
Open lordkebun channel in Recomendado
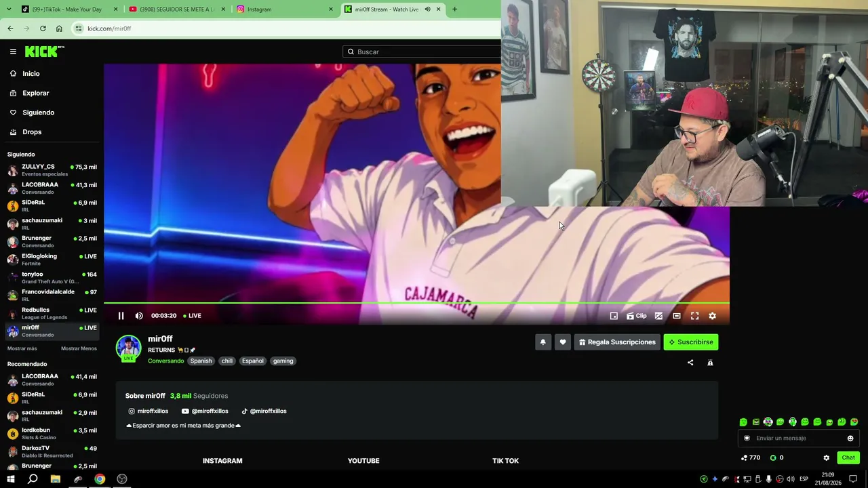[52, 434]
